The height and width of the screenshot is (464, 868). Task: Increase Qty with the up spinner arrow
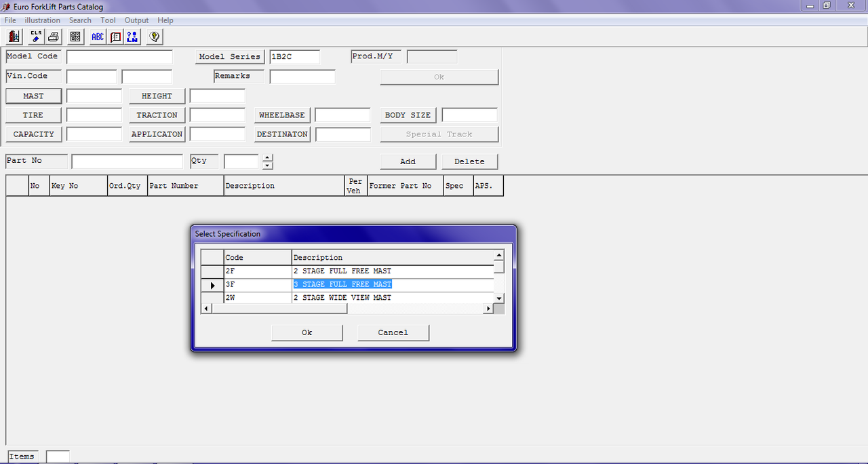(267, 158)
